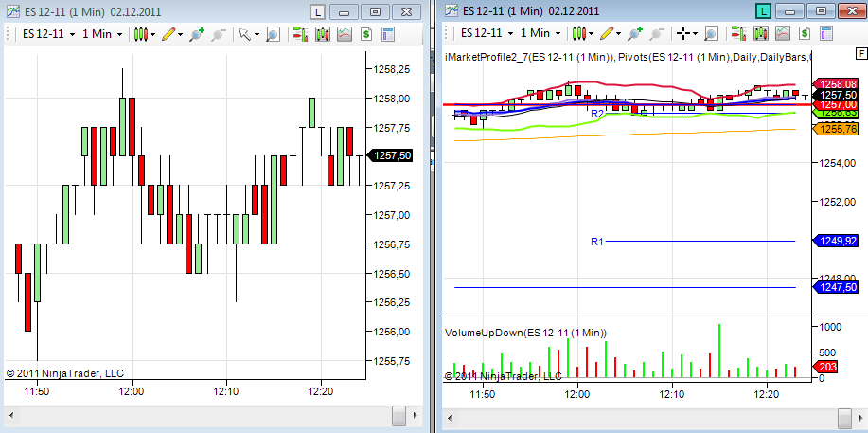Screen dimensions: 868x433
Task: Click the framed magnifier icon in left chart
Action: click(x=273, y=34)
